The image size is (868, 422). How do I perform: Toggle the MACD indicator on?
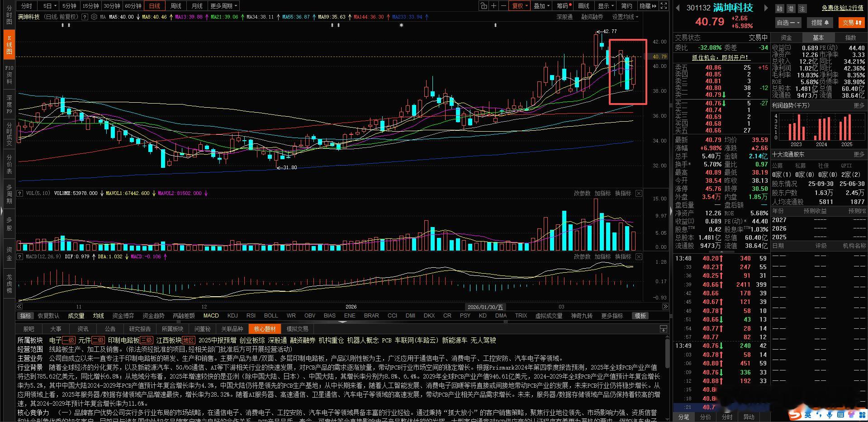point(211,316)
